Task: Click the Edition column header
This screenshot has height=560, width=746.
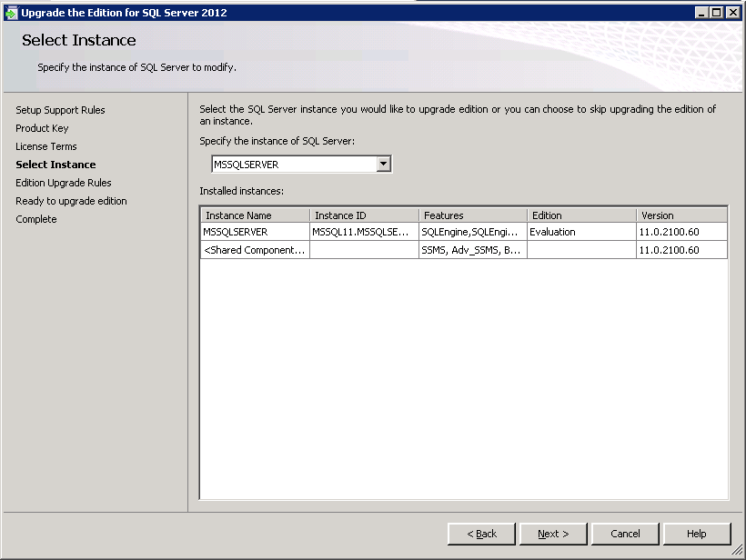Action: [582, 215]
